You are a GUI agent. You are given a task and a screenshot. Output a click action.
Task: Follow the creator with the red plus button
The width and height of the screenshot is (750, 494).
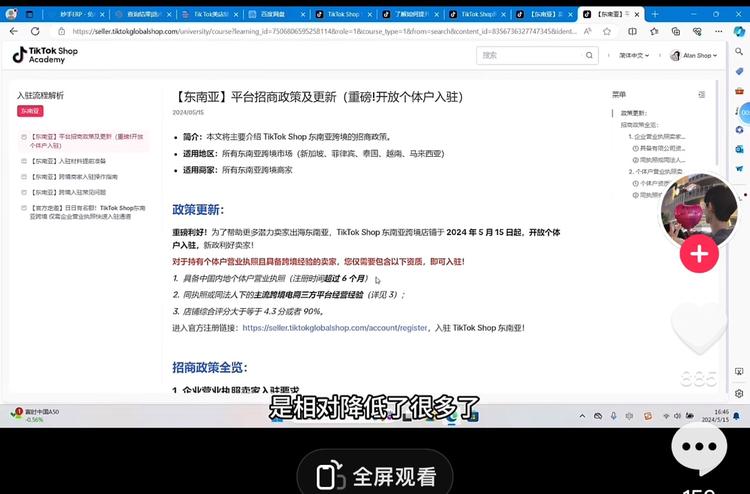pyautogui.click(x=699, y=253)
